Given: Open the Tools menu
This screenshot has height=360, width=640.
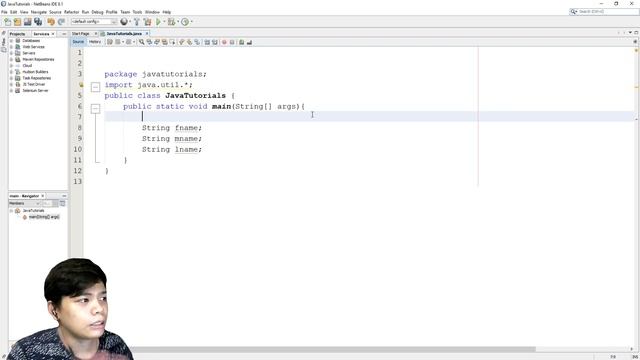Looking at the screenshot, I should [138, 12].
